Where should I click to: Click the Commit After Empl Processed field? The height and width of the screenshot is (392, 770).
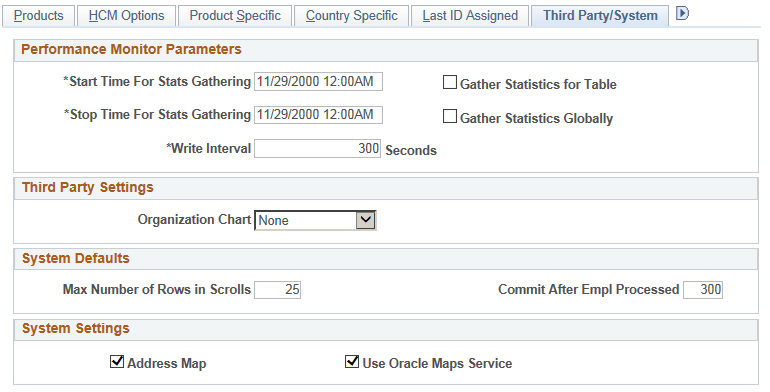(703, 289)
